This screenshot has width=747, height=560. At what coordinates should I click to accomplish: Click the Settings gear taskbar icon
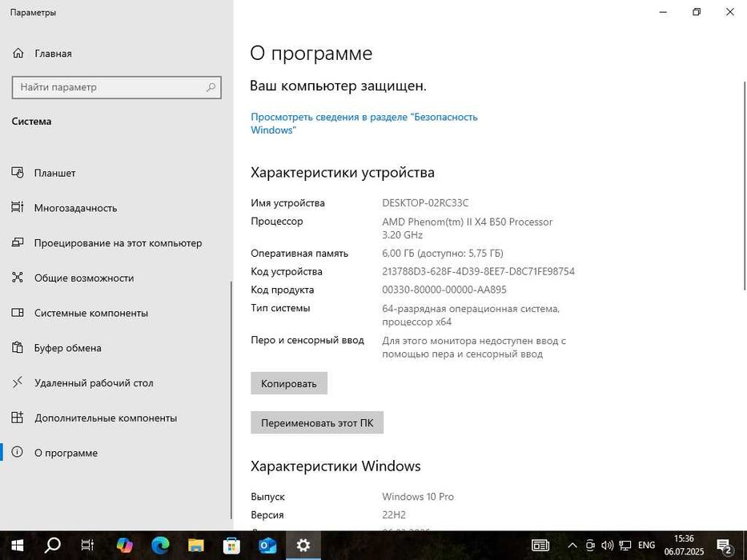[303, 546]
